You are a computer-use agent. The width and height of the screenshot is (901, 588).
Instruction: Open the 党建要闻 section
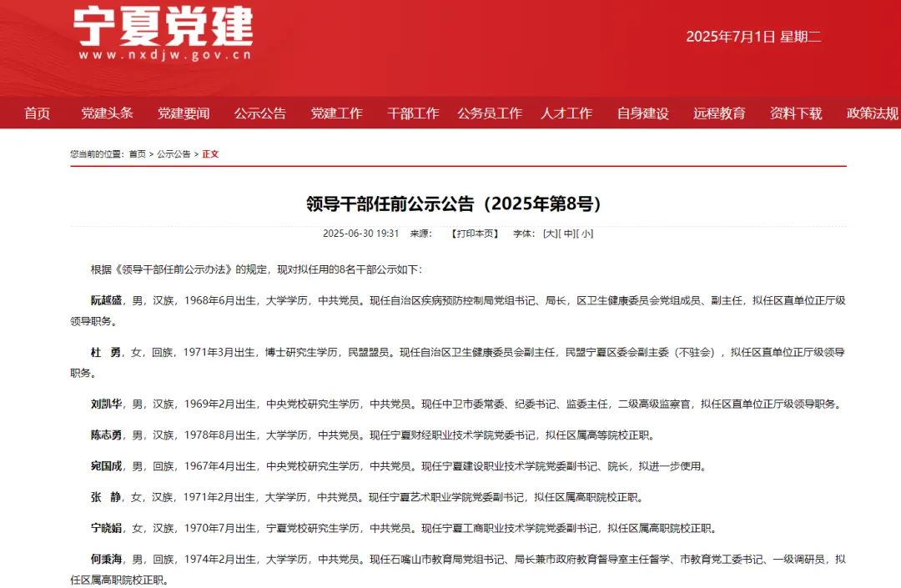click(184, 113)
